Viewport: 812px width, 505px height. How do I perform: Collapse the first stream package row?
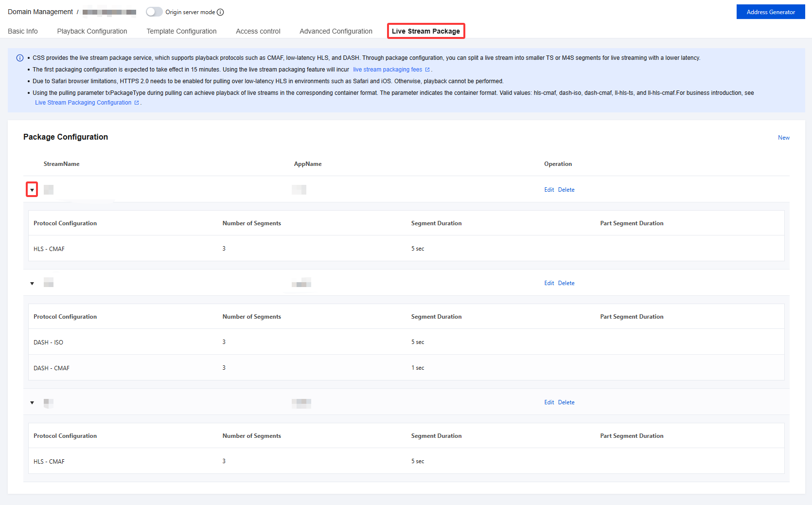(32, 190)
